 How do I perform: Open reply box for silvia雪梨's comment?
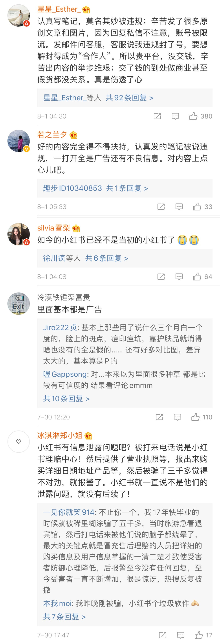179,277
